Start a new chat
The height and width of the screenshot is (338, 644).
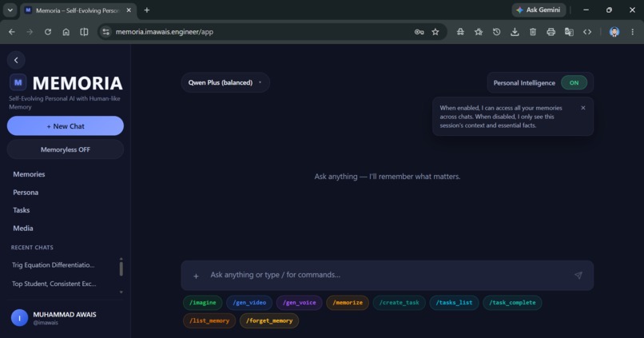point(66,126)
